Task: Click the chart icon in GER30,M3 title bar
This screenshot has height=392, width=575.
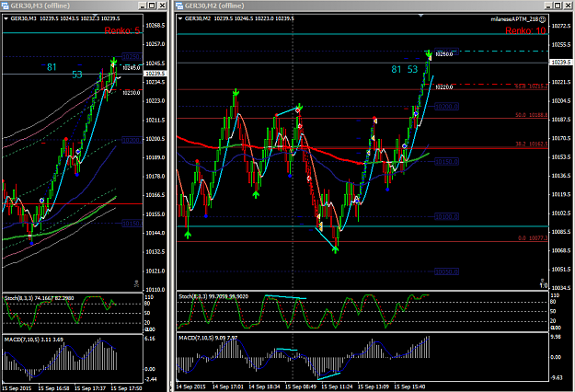Action: click(x=6, y=6)
